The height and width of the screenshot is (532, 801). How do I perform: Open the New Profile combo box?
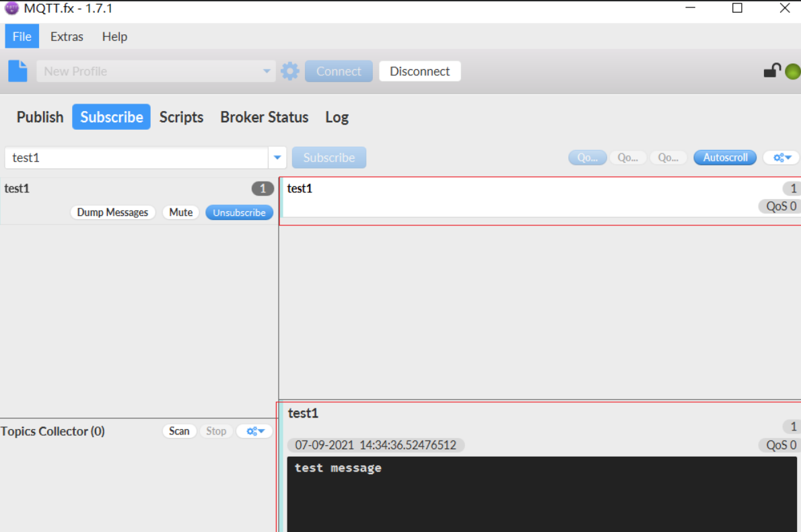pyautogui.click(x=155, y=71)
